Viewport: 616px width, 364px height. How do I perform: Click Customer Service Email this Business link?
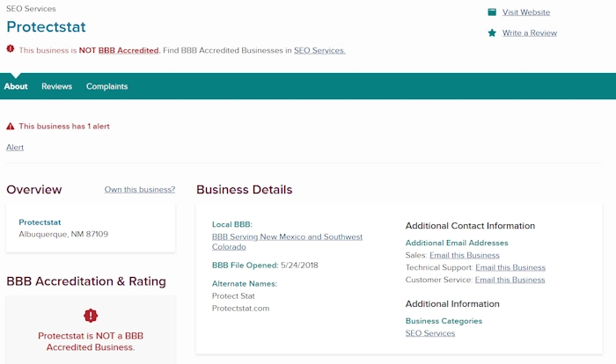point(510,280)
